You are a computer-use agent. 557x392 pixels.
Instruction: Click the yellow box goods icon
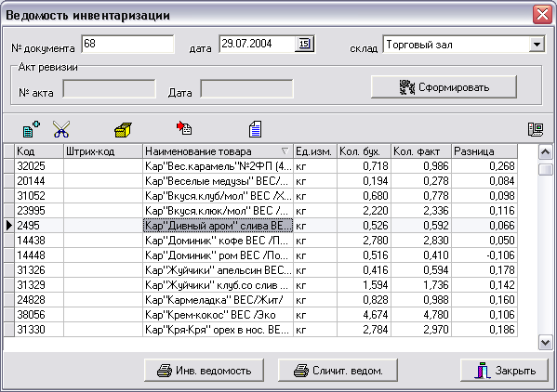point(123,129)
